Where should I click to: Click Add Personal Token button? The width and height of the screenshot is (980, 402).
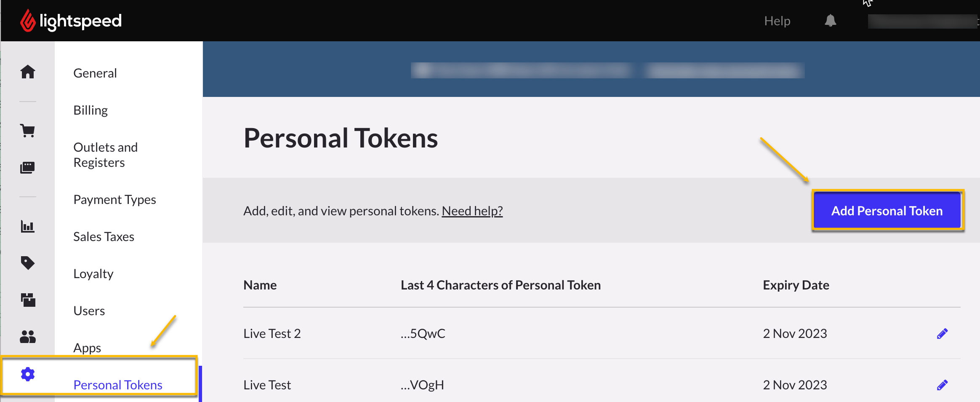click(887, 211)
